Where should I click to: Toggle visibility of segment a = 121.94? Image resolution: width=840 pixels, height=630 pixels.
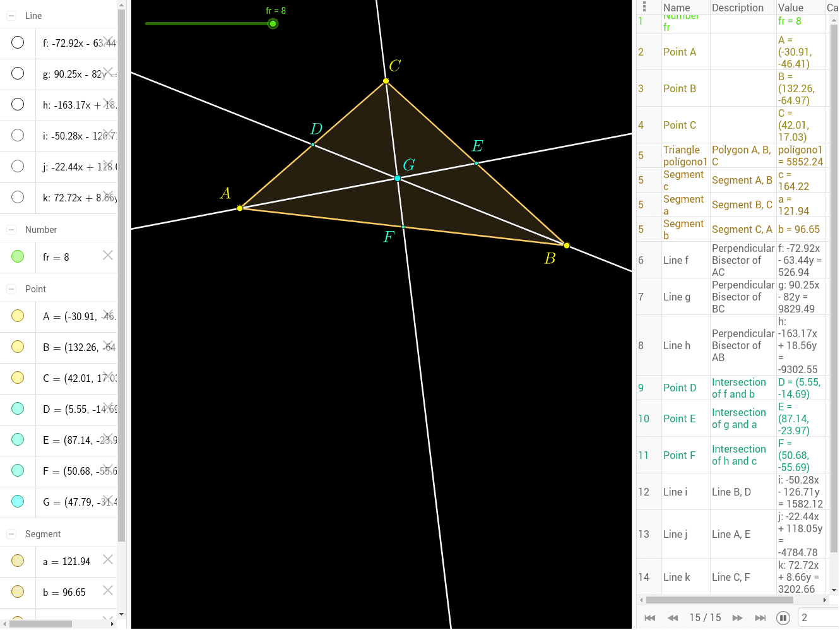pyautogui.click(x=18, y=561)
